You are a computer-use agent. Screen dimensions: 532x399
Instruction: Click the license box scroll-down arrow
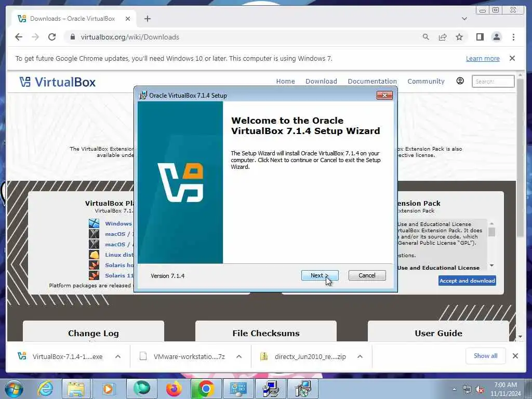[x=491, y=265]
